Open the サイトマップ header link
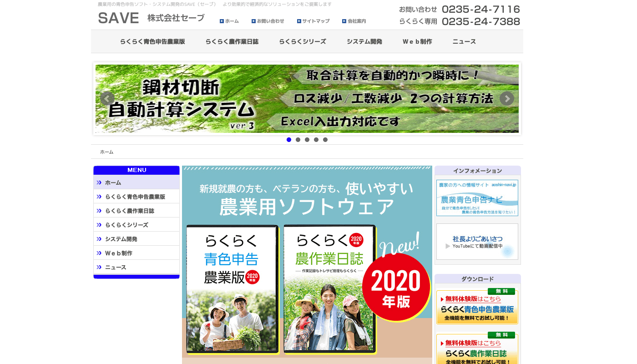Viewport: 637px width, 364px height. pos(313,21)
